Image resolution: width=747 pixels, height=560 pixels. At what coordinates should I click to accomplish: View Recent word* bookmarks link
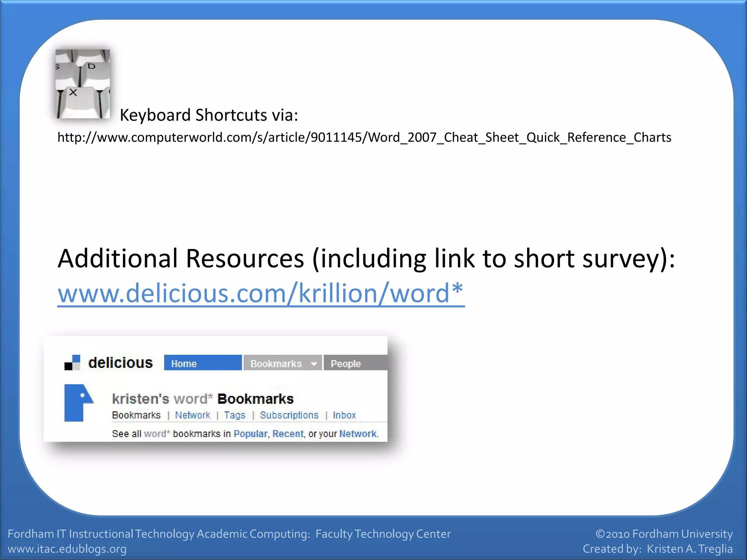(x=288, y=434)
